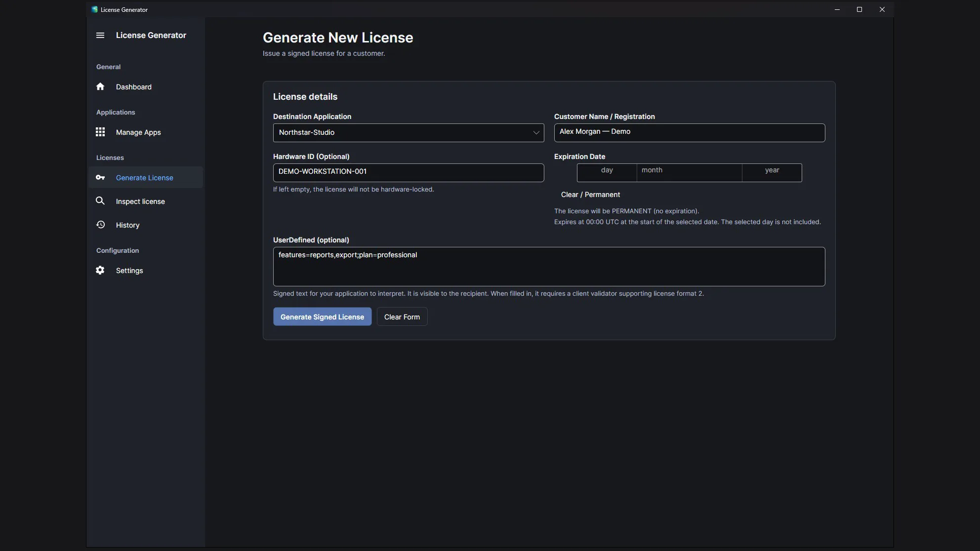The height and width of the screenshot is (551, 980).
Task: Click hint 'If left empty, the license will not be hardware-locked.'
Action: click(x=354, y=190)
